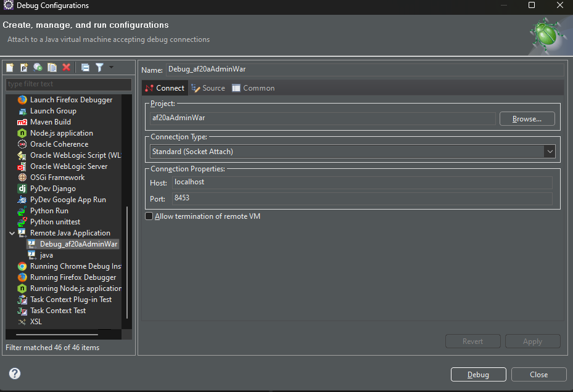Click the Oracle WebLogic Script icon
The width and height of the screenshot is (573, 392).
coord(22,156)
